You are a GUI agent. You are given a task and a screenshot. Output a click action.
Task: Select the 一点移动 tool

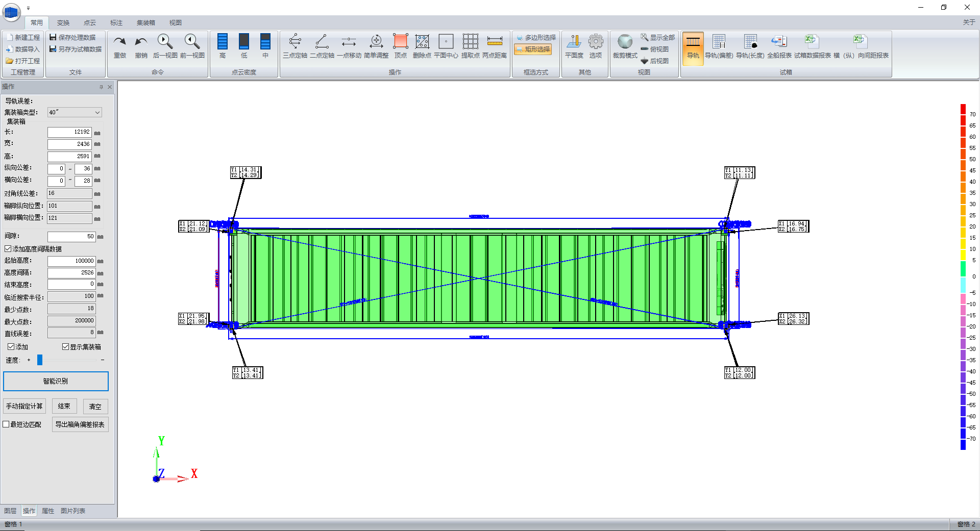point(349,46)
